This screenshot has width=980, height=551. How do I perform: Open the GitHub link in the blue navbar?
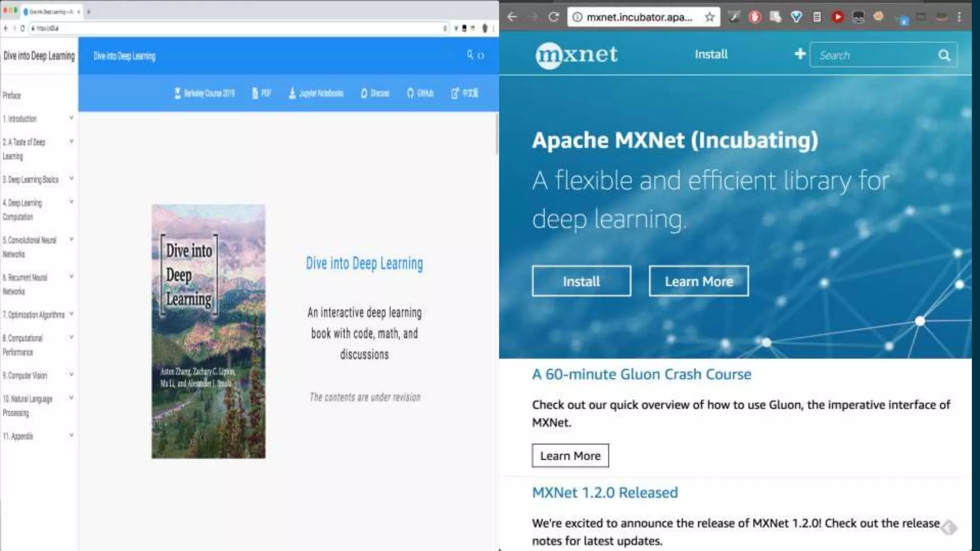(x=420, y=93)
